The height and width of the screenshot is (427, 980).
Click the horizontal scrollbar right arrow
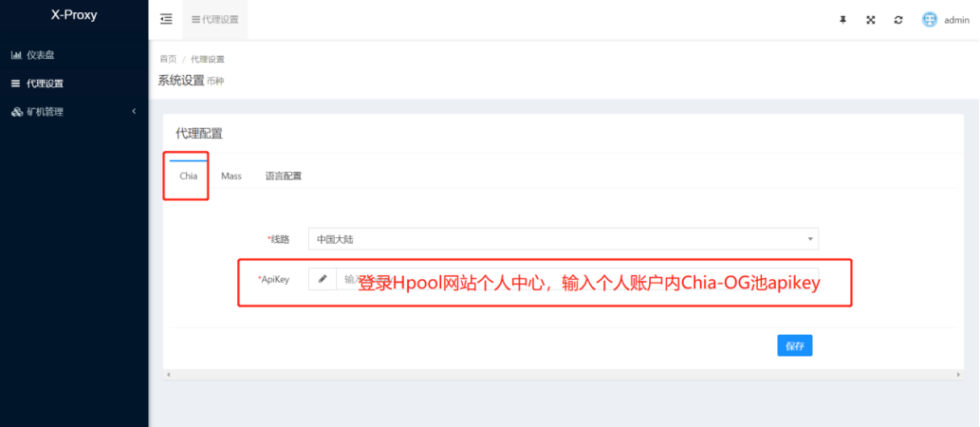[x=958, y=375]
